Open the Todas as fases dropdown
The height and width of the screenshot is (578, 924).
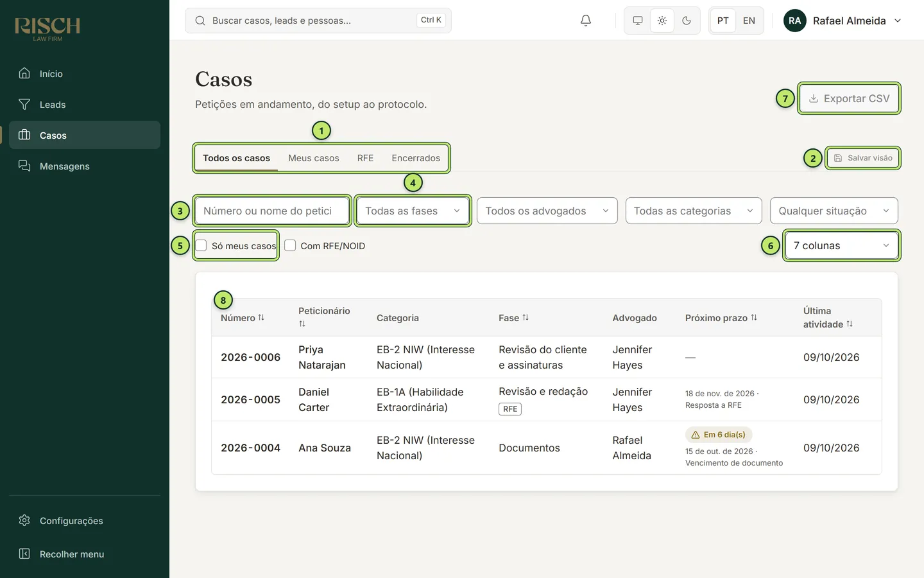click(x=413, y=211)
